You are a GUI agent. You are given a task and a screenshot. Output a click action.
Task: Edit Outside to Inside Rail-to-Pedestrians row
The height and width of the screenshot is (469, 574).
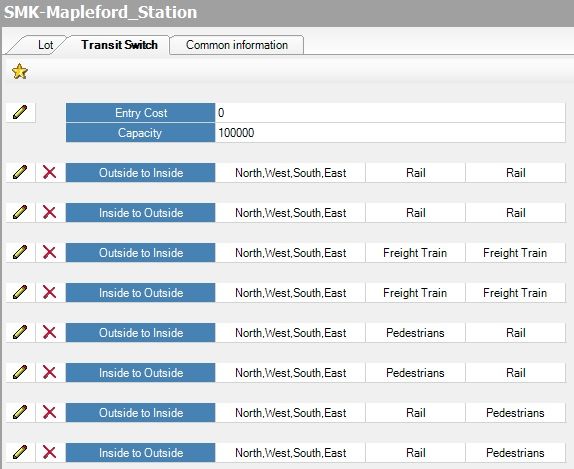[x=20, y=412]
